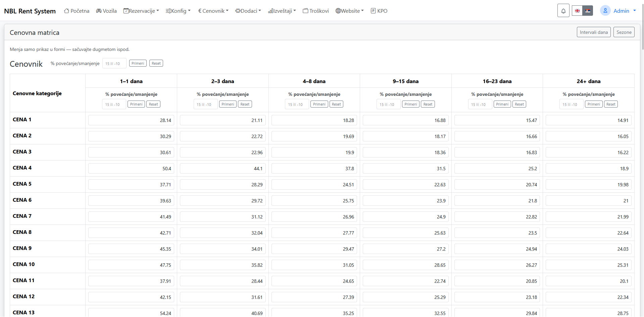Screen dimensions: 644x317
Task: Click Reset in the 4–8 dana column
Action: (x=336, y=104)
